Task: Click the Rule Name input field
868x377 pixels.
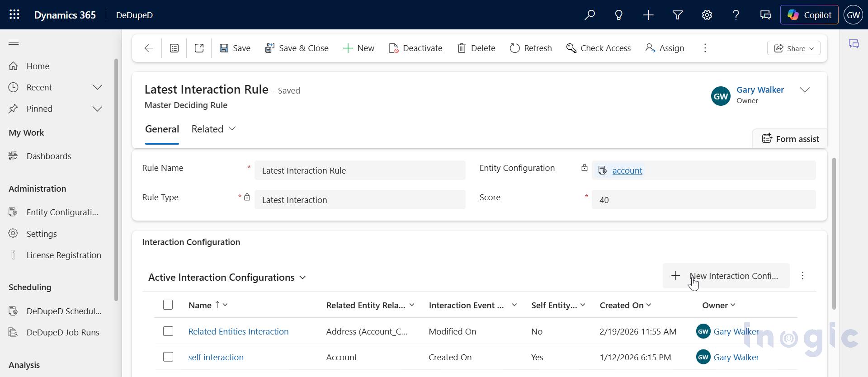Action: pos(360,170)
